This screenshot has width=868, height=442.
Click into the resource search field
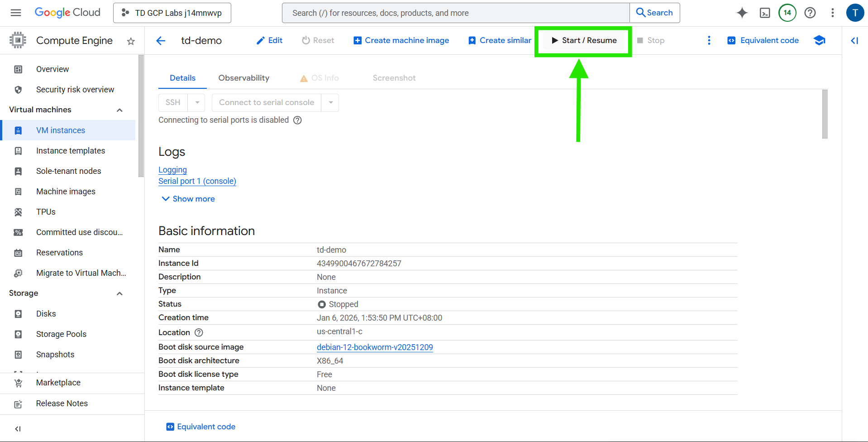(455, 13)
